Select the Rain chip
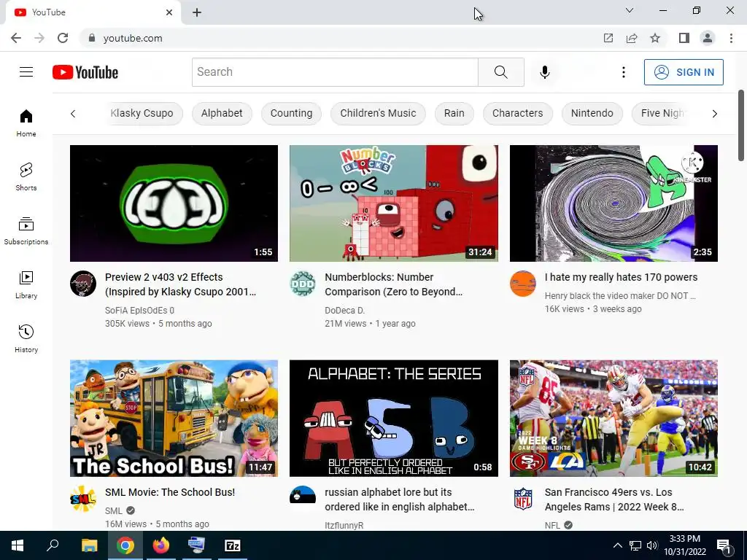 click(x=454, y=113)
